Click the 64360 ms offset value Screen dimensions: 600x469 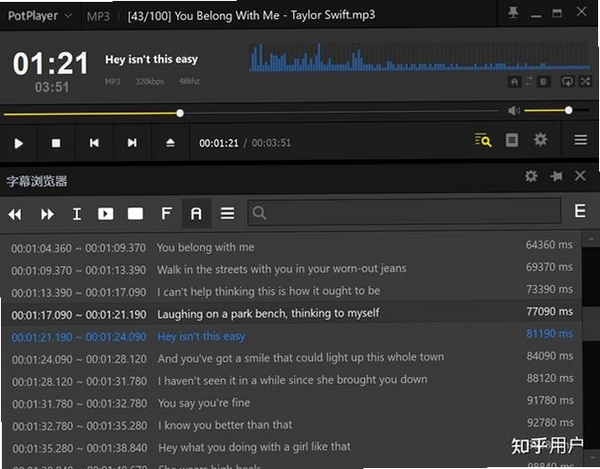click(x=549, y=245)
